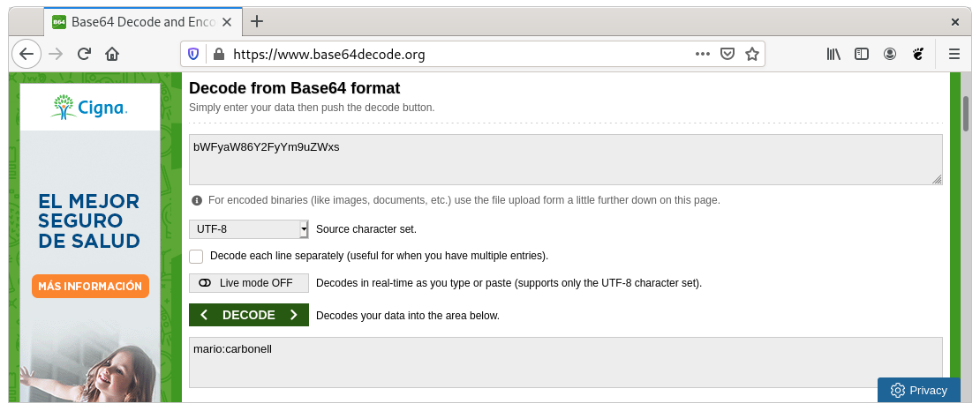Click the browser back arrow button
The image size is (980, 411).
coord(26,54)
